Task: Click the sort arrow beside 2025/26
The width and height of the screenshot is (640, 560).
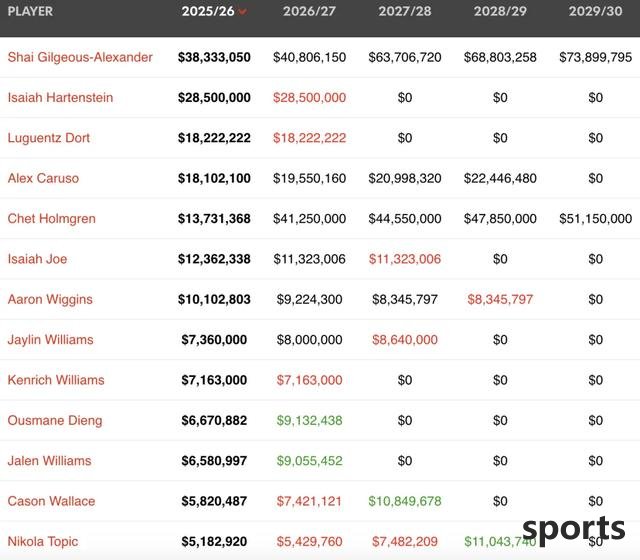Action: click(x=242, y=12)
